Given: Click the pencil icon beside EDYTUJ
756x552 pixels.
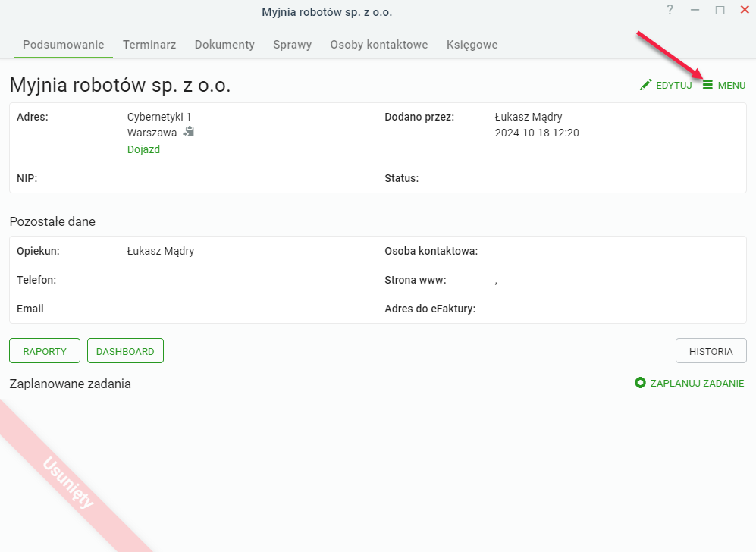Looking at the screenshot, I should tap(645, 85).
